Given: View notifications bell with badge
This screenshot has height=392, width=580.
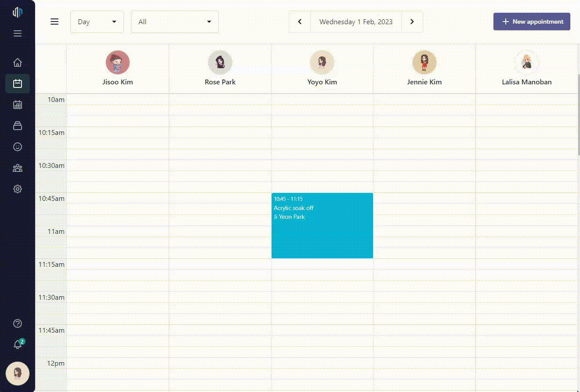Looking at the screenshot, I should coord(18,345).
